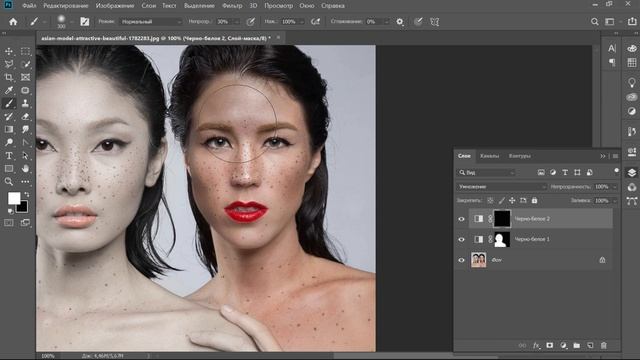Go to the Home screen
Viewport: 640px width, 360px height.
click(x=13, y=22)
